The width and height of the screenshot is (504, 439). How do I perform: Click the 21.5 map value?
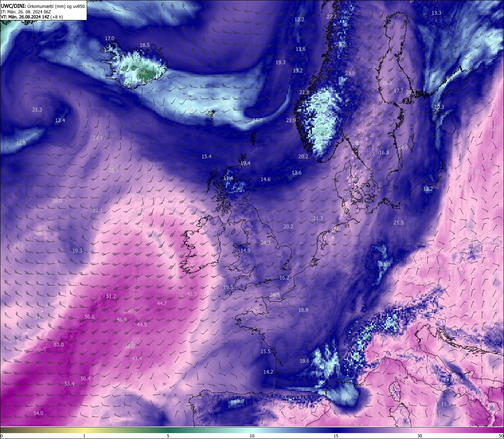coord(398,222)
